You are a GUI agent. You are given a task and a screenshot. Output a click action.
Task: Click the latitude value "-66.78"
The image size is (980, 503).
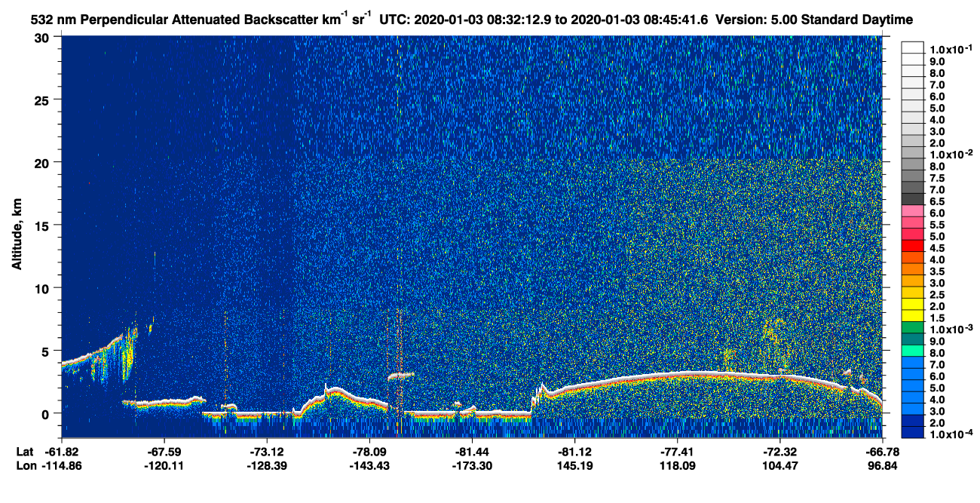click(882, 451)
